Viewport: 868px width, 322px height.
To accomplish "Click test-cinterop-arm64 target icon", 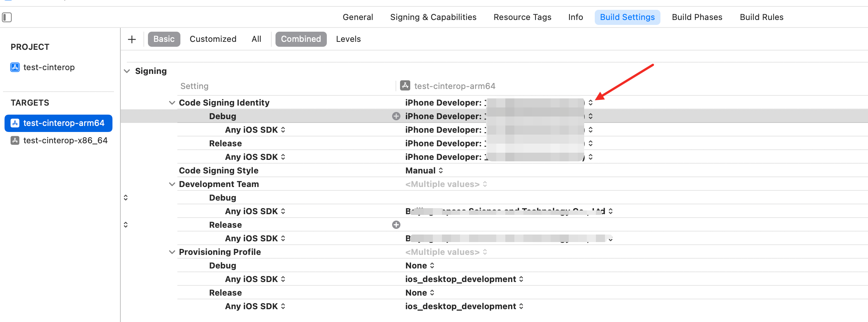I will (x=15, y=123).
